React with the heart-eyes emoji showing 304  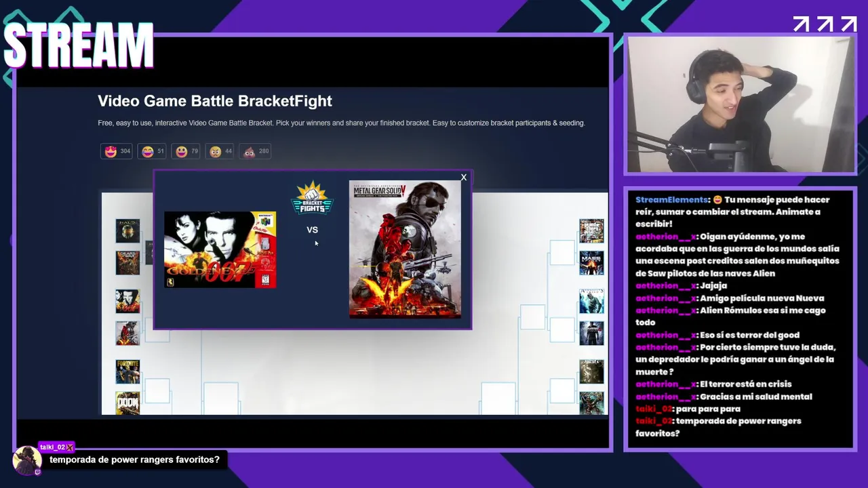116,151
